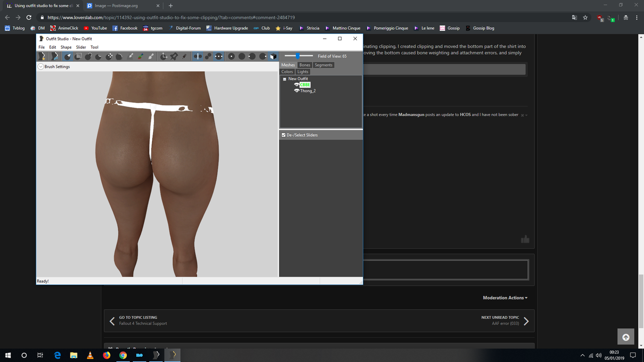This screenshot has height=362, width=644.
Task: Select the Move brush with four arrows
Action: [109, 56]
